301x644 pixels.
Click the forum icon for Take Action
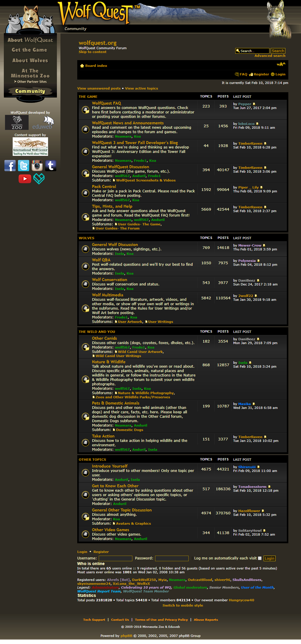(x=85, y=442)
